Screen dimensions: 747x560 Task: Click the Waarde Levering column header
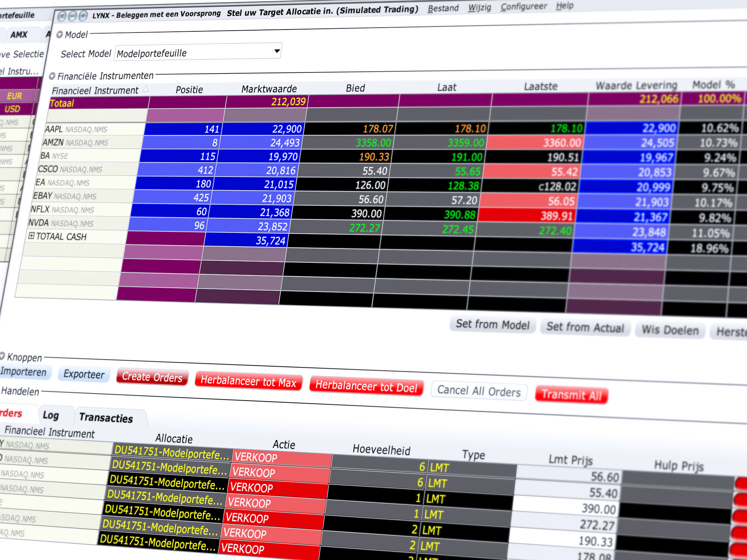click(636, 85)
